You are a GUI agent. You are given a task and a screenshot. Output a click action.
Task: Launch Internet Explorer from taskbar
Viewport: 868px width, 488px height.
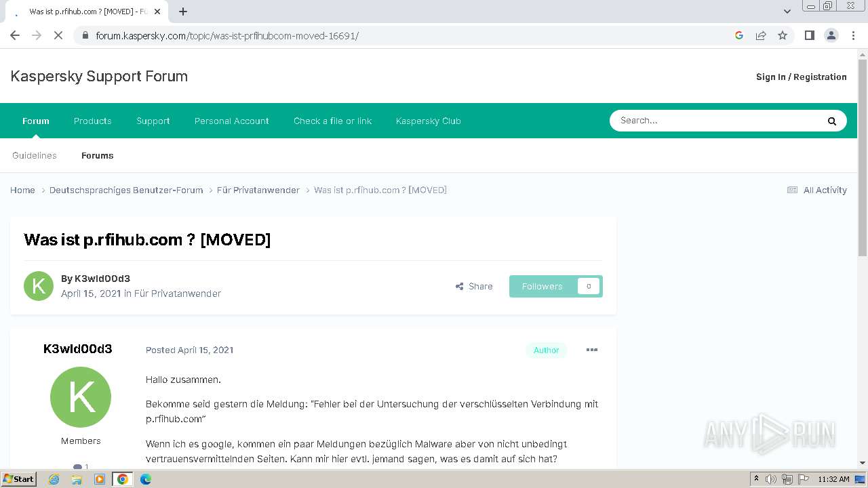(x=54, y=479)
